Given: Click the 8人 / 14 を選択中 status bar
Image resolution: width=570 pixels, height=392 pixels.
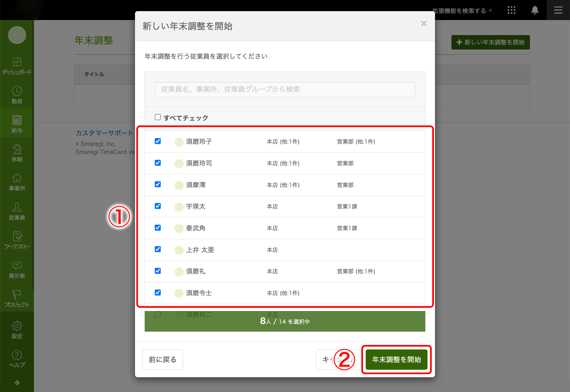Looking at the screenshot, I should 285,321.
